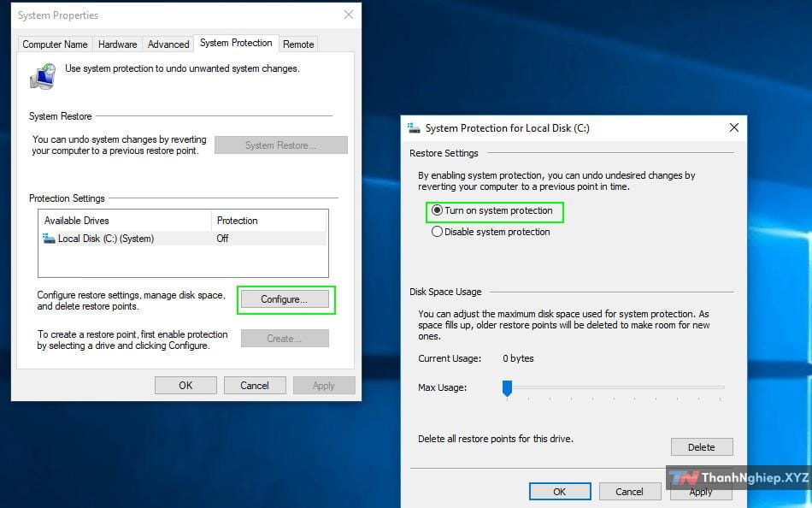Click the Configure... button
Viewport: 812px width, 508px height.
coord(285,299)
